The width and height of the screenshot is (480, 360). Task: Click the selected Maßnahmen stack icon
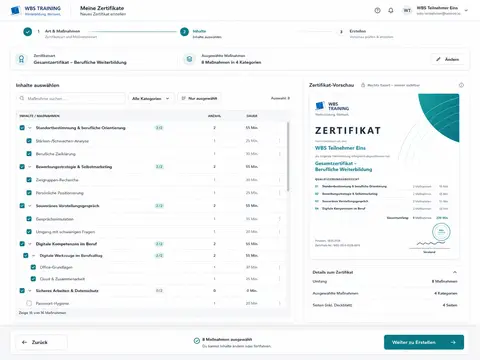189,59
